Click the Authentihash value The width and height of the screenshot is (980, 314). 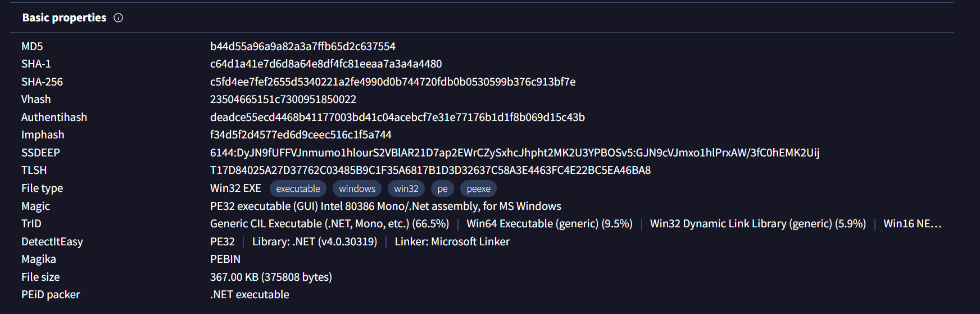(x=397, y=117)
